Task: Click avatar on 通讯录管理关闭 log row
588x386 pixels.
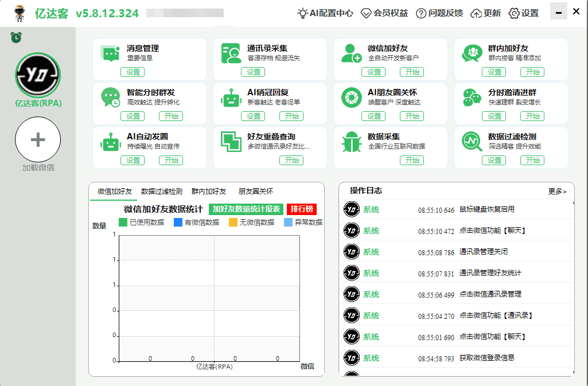Action: click(x=352, y=252)
